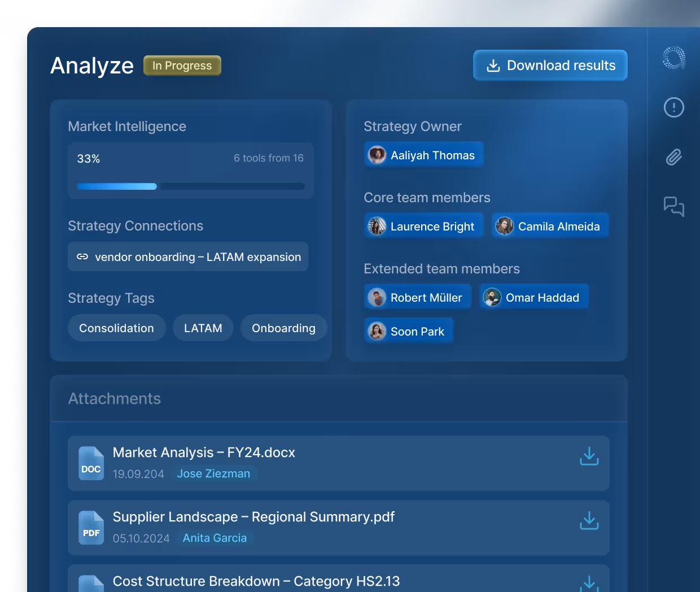Select the LATAM strategy tag
Viewport: 700px width, 592px height.
(203, 328)
